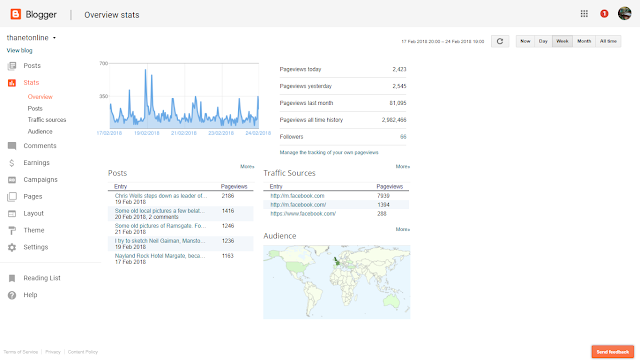Open the Google apps grid icon

584,14
